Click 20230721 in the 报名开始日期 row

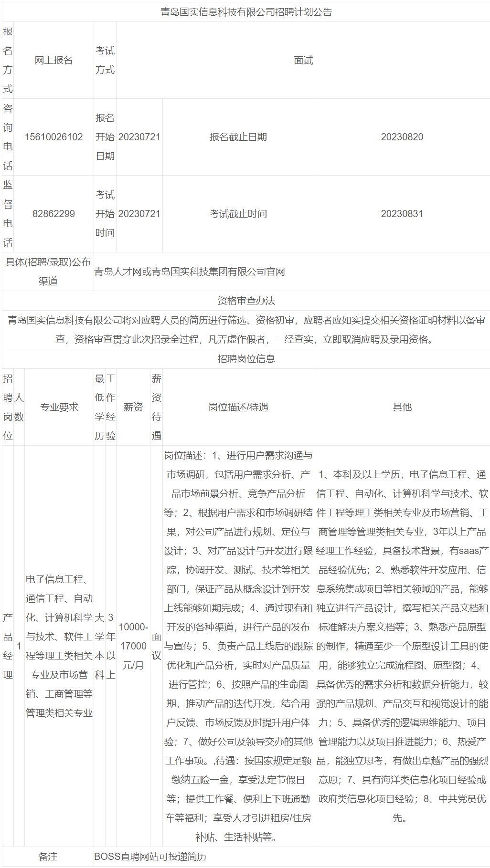(x=139, y=137)
